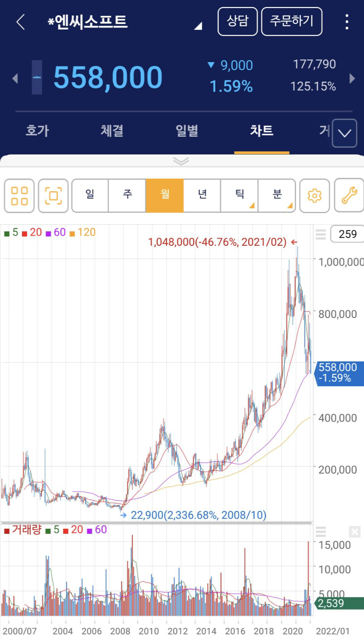Collapse the header with double chevron handle
Screen dimensions: 364x639
(181, 161)
